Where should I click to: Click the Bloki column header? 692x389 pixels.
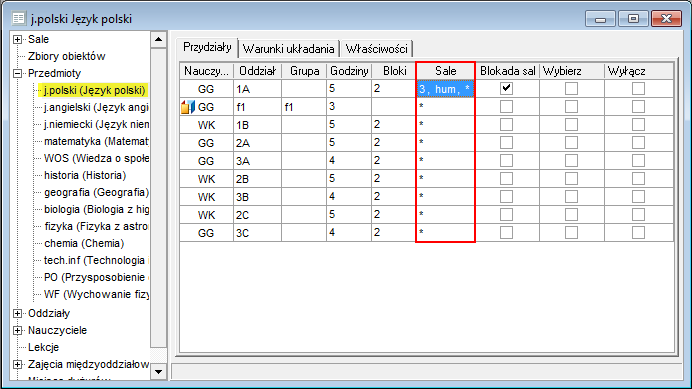tap(394, 71)
